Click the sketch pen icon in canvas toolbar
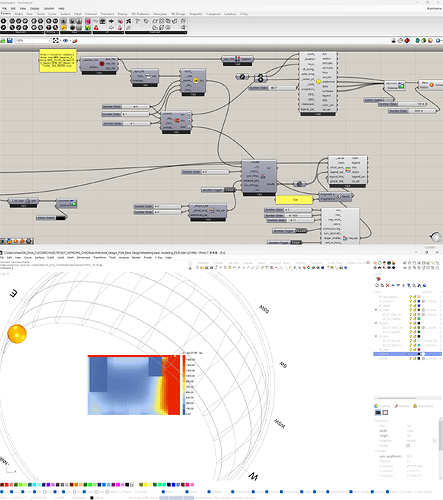 pos(75,40)
